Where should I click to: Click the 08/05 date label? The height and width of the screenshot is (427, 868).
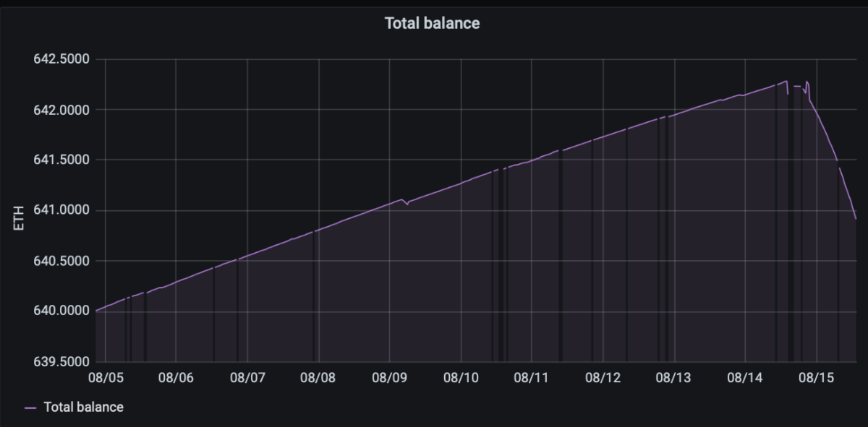coord(105,377)
